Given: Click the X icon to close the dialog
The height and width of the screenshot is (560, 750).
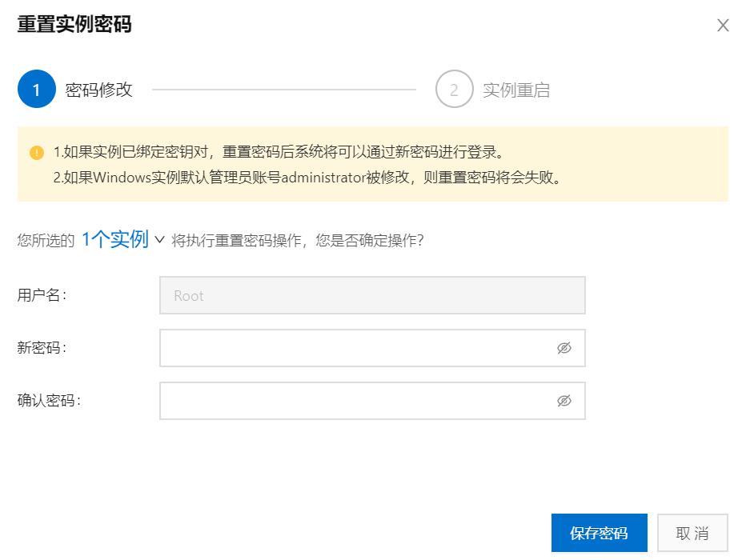Looking at the screenshot, I should point(723,25).
